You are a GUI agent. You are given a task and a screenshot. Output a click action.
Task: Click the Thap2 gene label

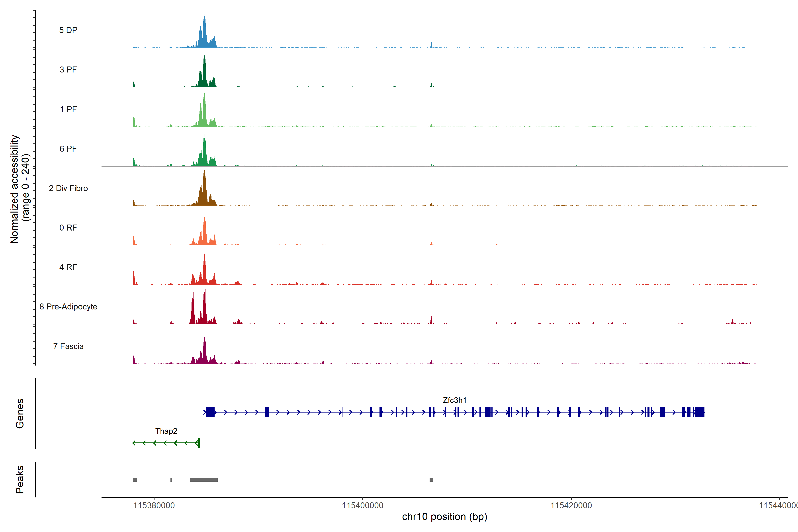(166, 431)
